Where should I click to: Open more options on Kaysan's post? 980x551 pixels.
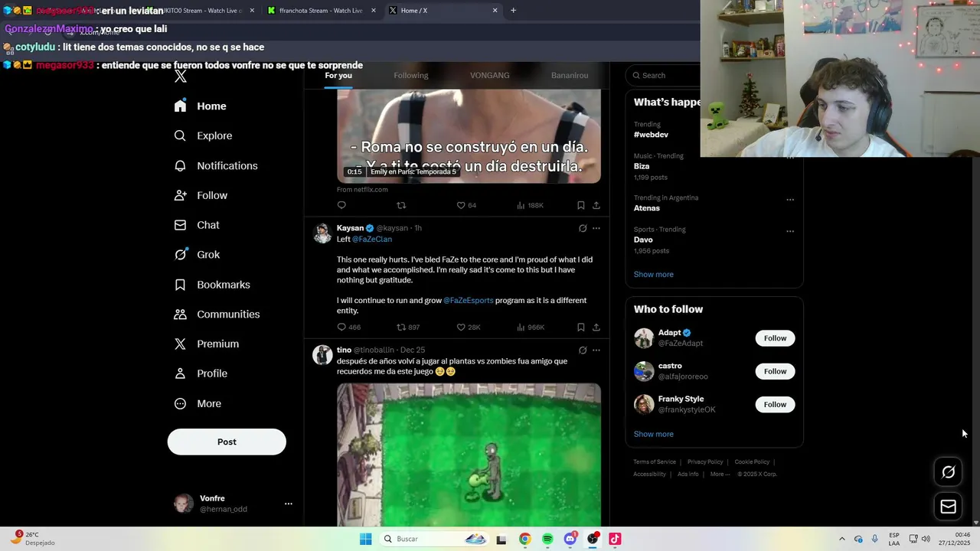pos(596,228)
